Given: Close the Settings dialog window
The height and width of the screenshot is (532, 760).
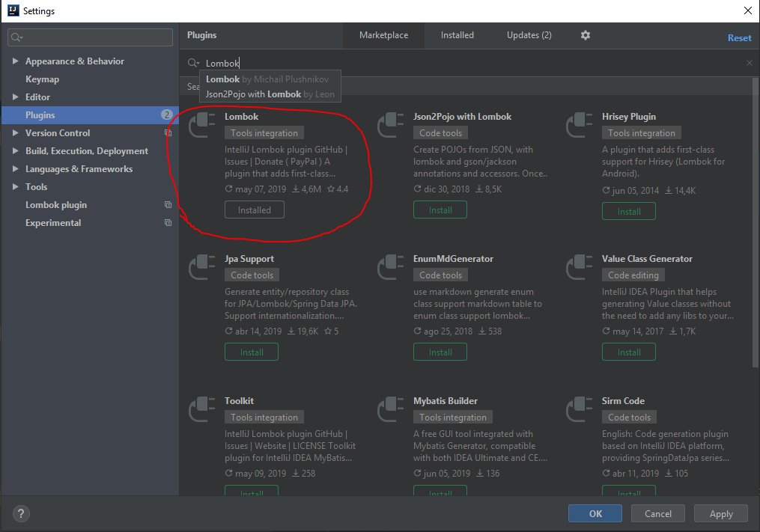Looking at the screenshot, I should point(748,10).
